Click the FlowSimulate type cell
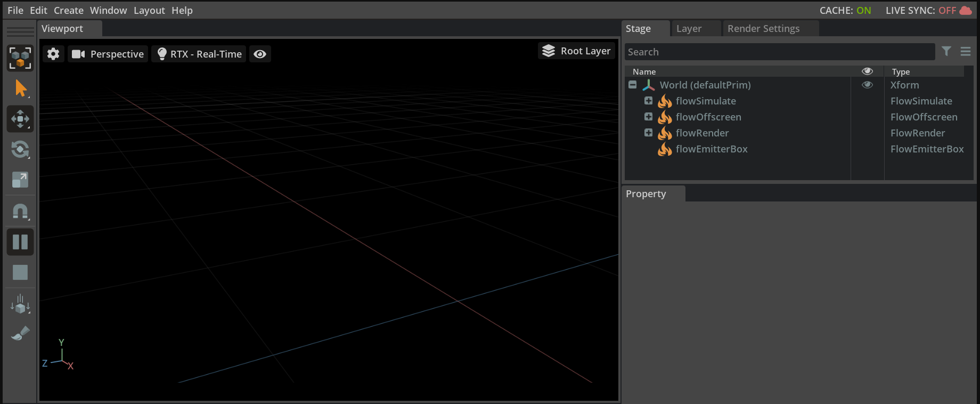 (x=921, y=101)
